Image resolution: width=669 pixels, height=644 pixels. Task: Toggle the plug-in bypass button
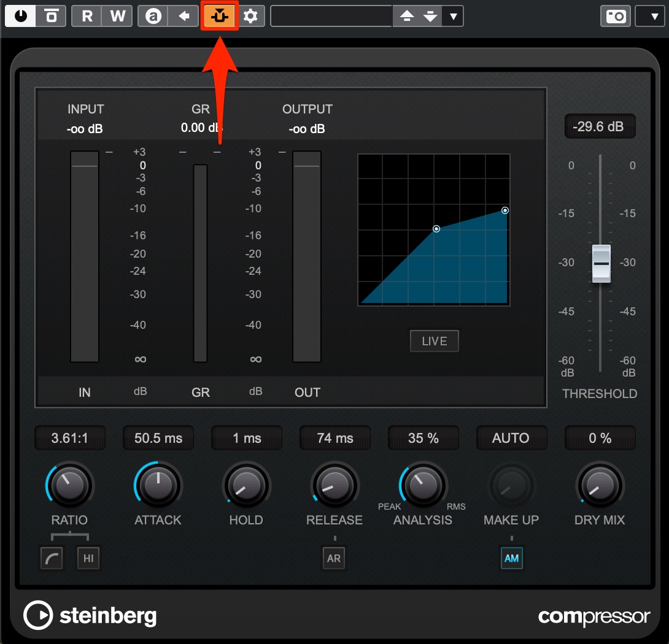[x=51, y=16]
